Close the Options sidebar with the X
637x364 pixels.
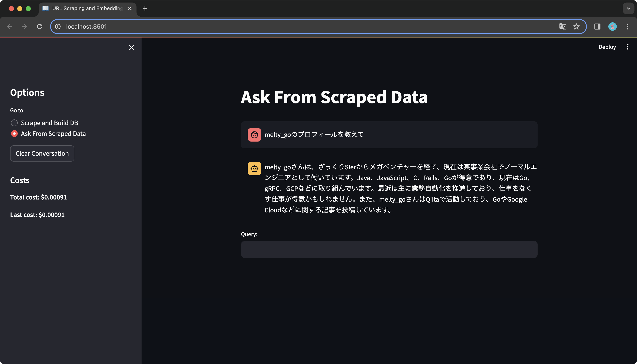pos(131,47)
